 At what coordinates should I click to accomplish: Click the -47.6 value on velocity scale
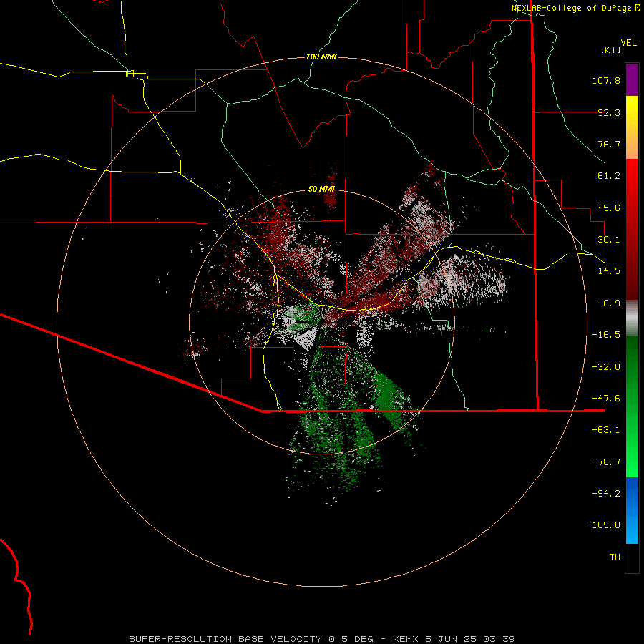click(606, 399)
